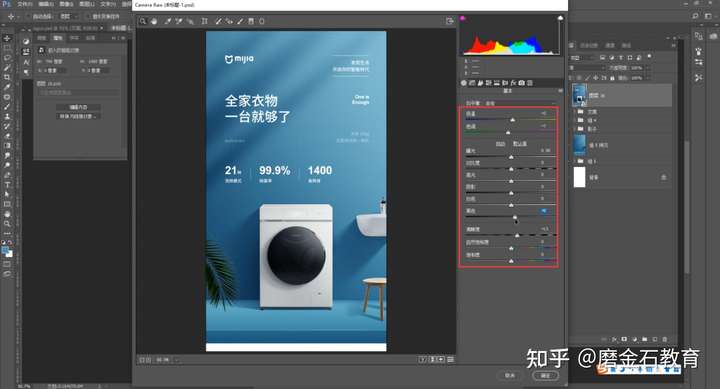Select the Type tool in Photoshop toolbar
The width and height of the screenshot is (720, 389).
(x=7, y=185)
